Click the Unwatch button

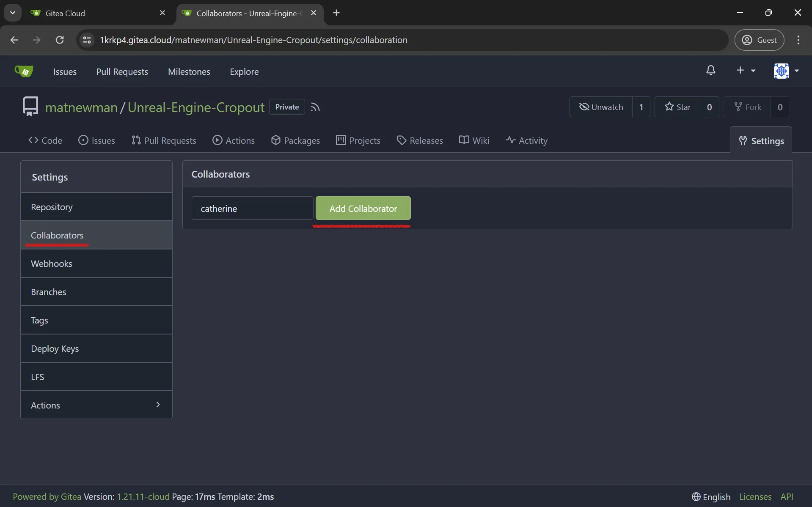[x=601, y=107]
